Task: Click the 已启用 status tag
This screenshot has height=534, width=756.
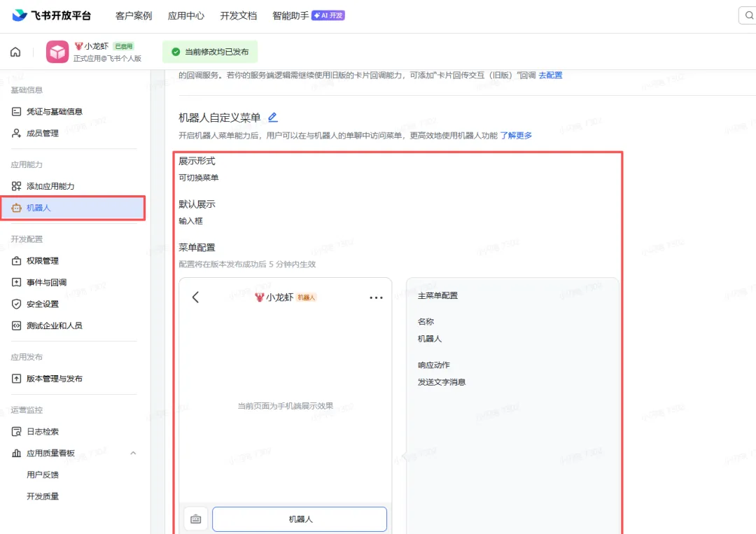Action: [x=123, y=46]
